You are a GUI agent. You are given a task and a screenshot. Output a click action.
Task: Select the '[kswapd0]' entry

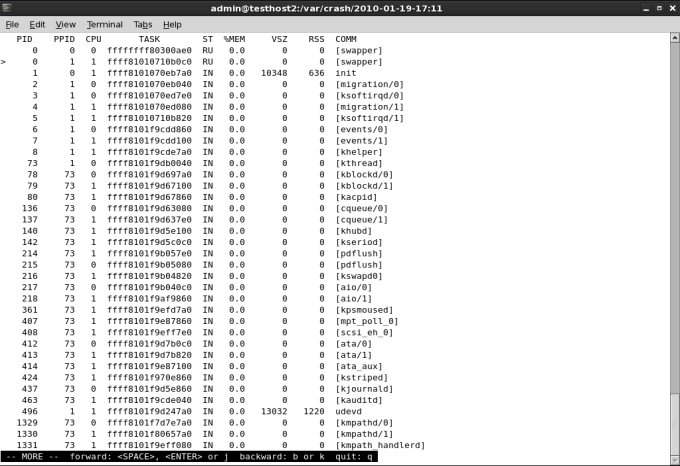tap(359, 276)
